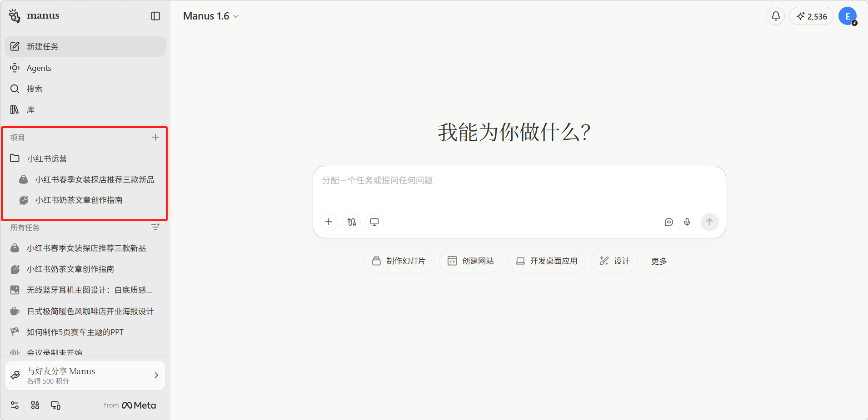The width and height of the screenshot is (868, 420).
Task: Open the connectors tool icon in the input box
Action: (x=352, y=222)
